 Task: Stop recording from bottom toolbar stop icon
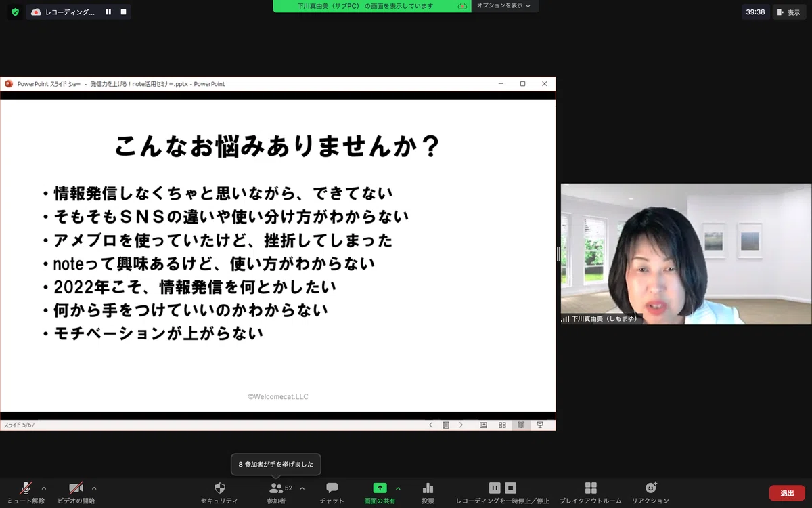[x=511, y=488]
